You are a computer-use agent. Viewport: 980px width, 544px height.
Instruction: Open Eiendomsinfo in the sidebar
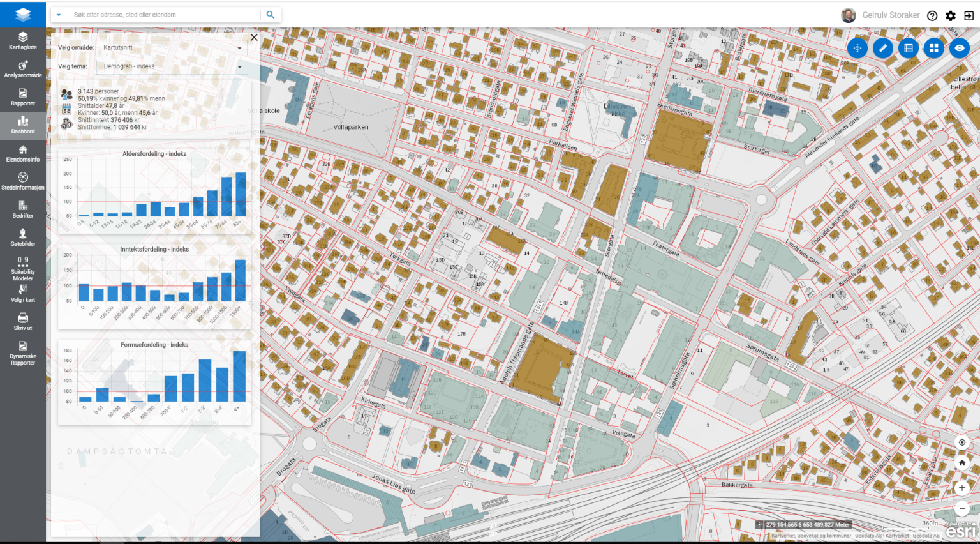point(23,153)
